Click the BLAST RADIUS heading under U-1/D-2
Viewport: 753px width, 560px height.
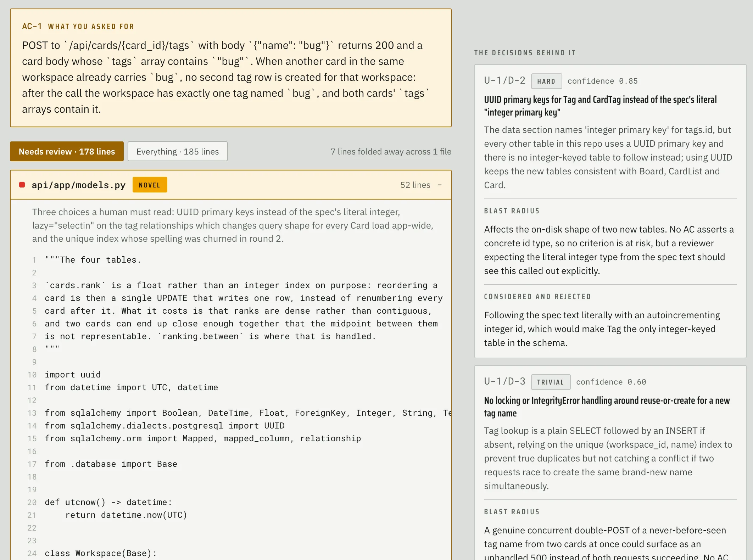(512, 211)
